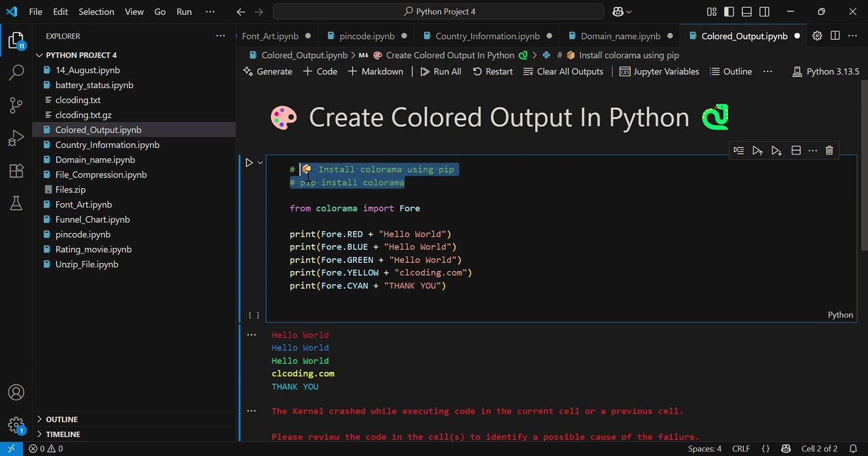This screenshot has height=456, width=868.
Task: Click the Python Project 4 search box
Action: [438, 11]
